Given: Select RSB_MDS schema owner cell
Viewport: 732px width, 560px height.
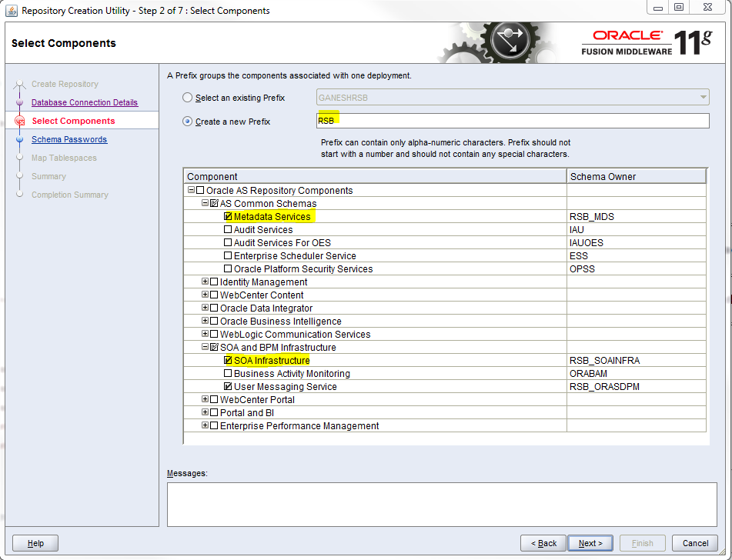Looking at the screenshot, I should (x=637, y=216).
